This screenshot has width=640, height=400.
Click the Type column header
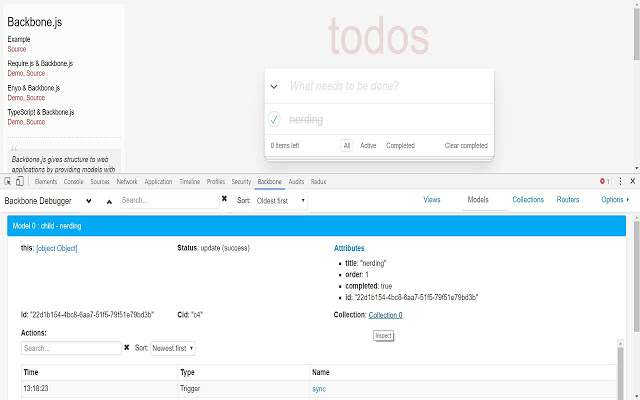pyautogui.click(x=187, y=372)
